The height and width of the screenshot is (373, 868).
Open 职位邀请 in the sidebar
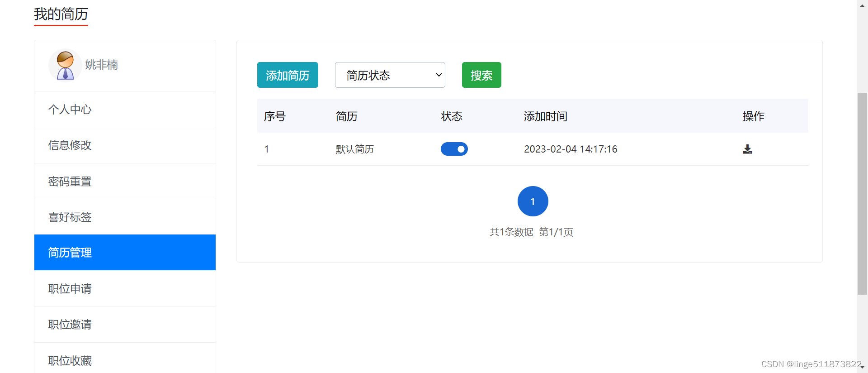pos(125,325)
